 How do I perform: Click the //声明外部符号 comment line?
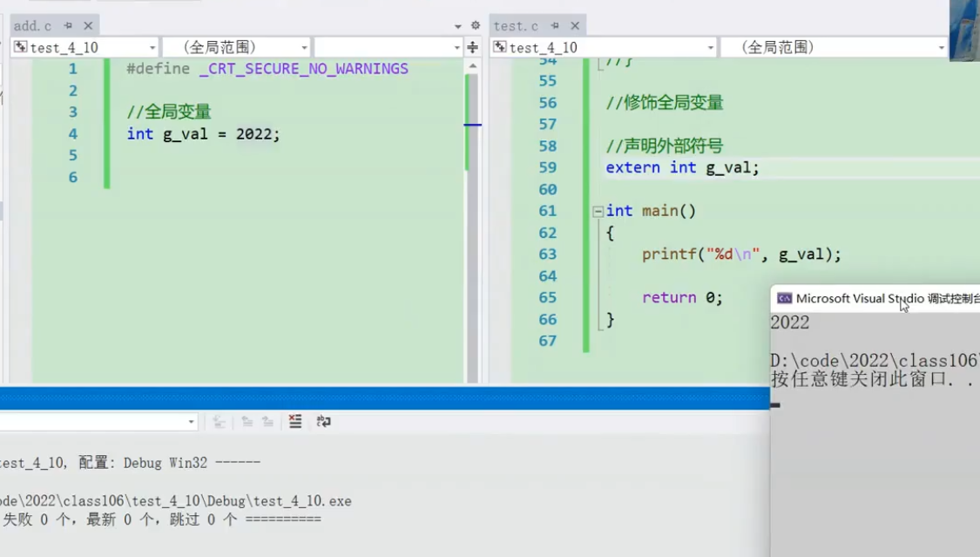665,146
